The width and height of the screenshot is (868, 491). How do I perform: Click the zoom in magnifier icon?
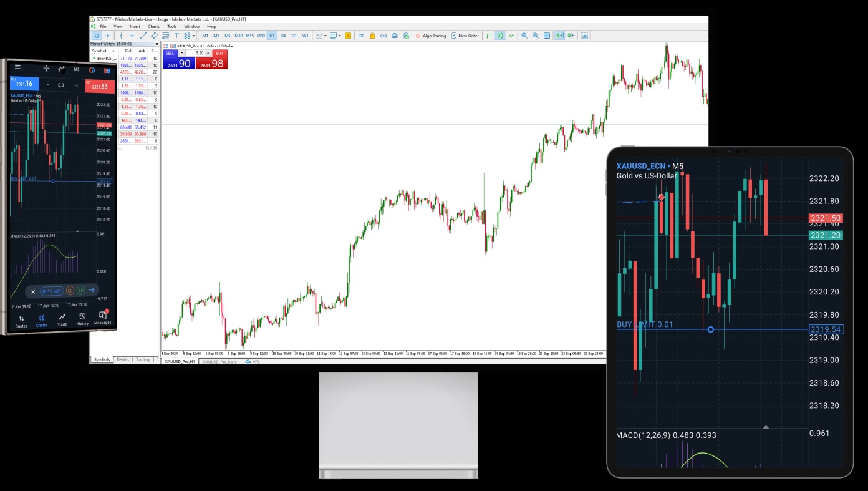pos(524,36)
